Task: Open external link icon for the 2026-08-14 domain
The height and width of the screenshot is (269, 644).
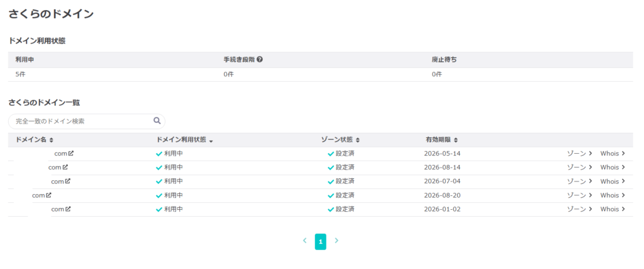Action: click(65, 167)
